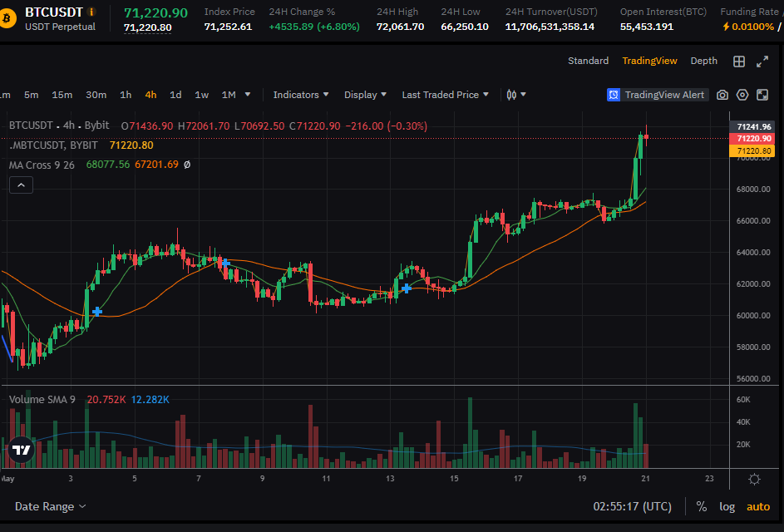Click the MA cross marker near May 13
The image size is (784, 532).
coord(407,288)
